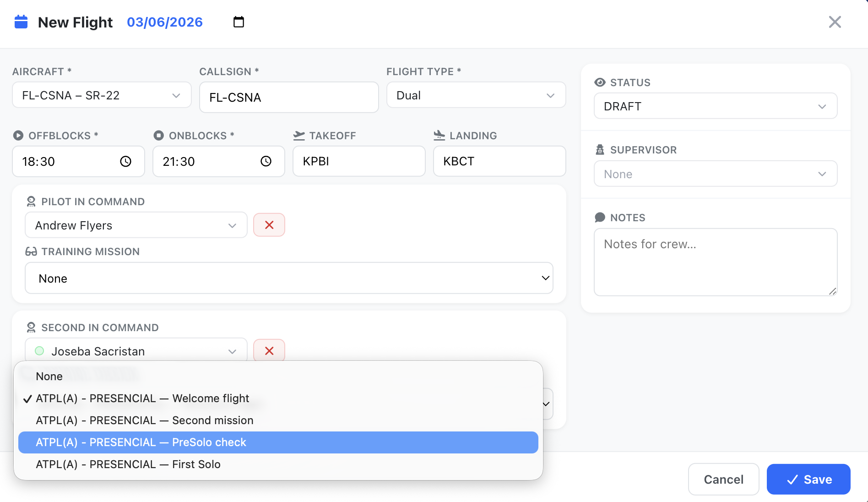Viewport: 868px width, 502px height.
Task: Click the Landing KBCT input field
Action: point(499,161)
